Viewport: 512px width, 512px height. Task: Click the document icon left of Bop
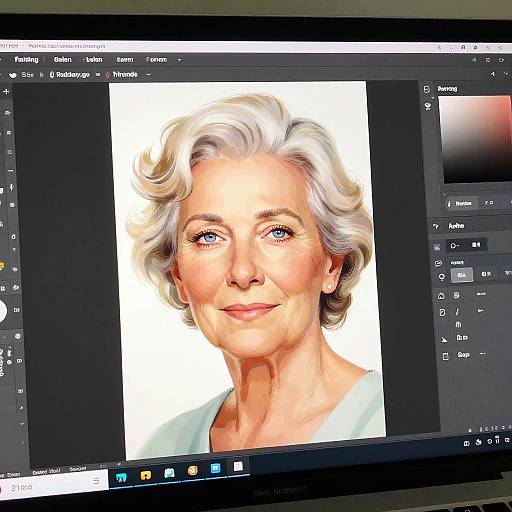click(x=445, y=356)
